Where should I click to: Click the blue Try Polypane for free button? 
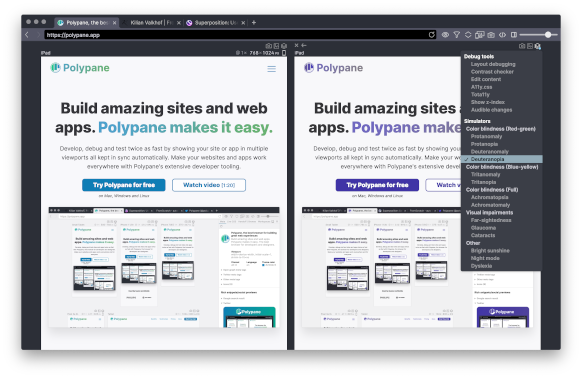tap(124, 185)
